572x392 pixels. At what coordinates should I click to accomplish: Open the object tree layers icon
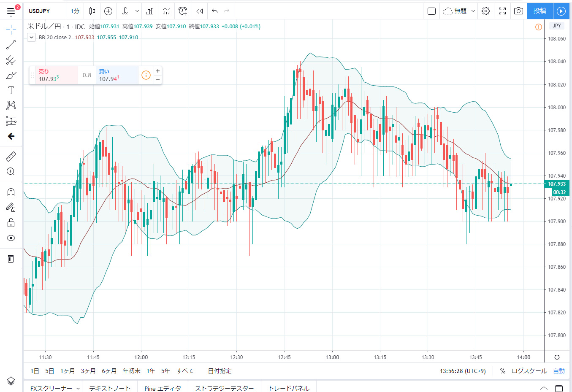[x=11, y=381]
